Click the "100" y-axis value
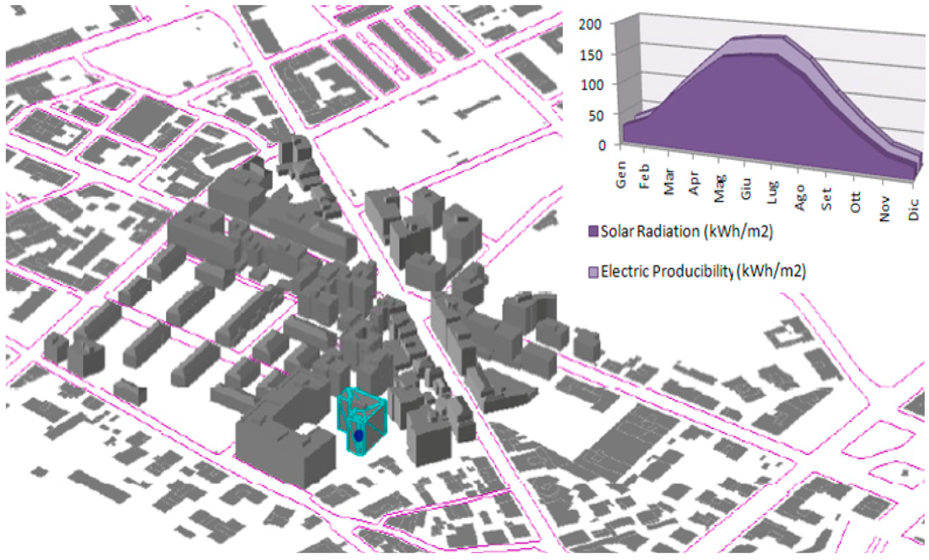This screenshot has height=560, width=929. 592,85
